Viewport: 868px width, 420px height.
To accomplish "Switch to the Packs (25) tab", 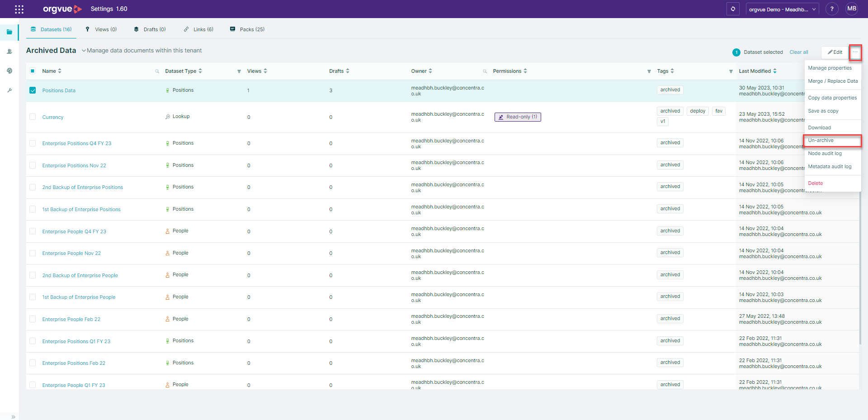I will tap(247, 29).
